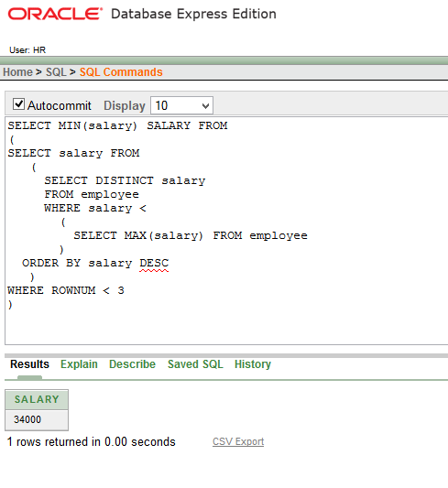
Task: Click 'SELECT DISTINCT salary' line
Action: click(x=125, y=180)
